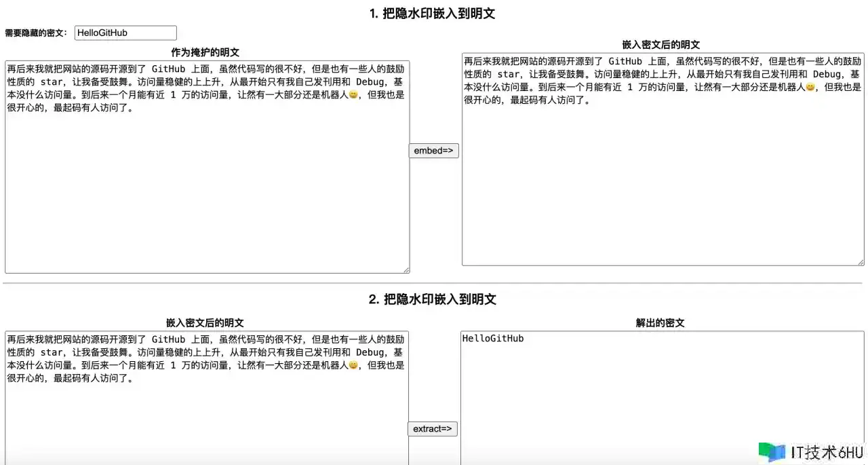Click inside the cover plaintext textarea
Viewport: 868px width, 465px height.
point(208,167)
